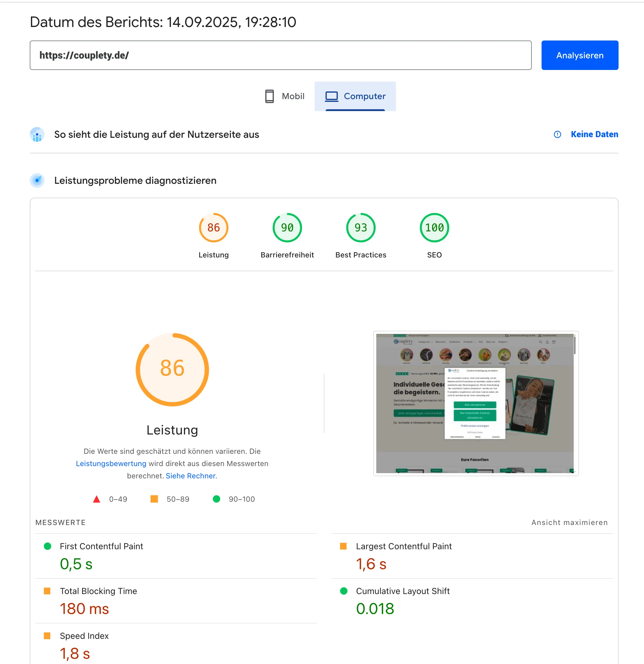Image resolution: width=644 pixels, height=664 pixels.
Task: Click the user experience icon beside Nutzerseite heading
Action: click(37, 134)
